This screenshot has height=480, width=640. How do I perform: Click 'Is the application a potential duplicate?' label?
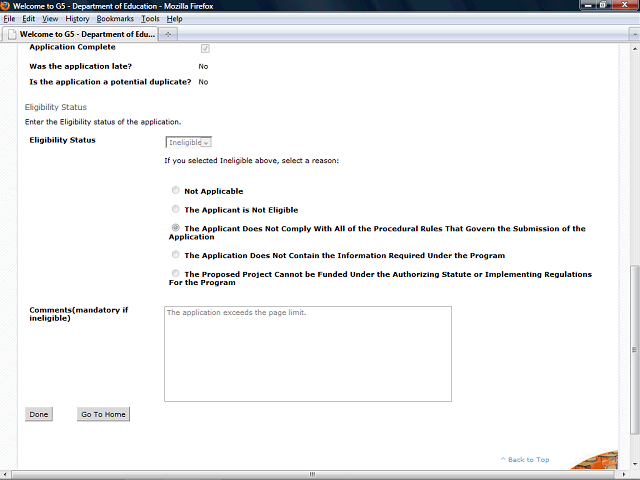pos(110,82)
